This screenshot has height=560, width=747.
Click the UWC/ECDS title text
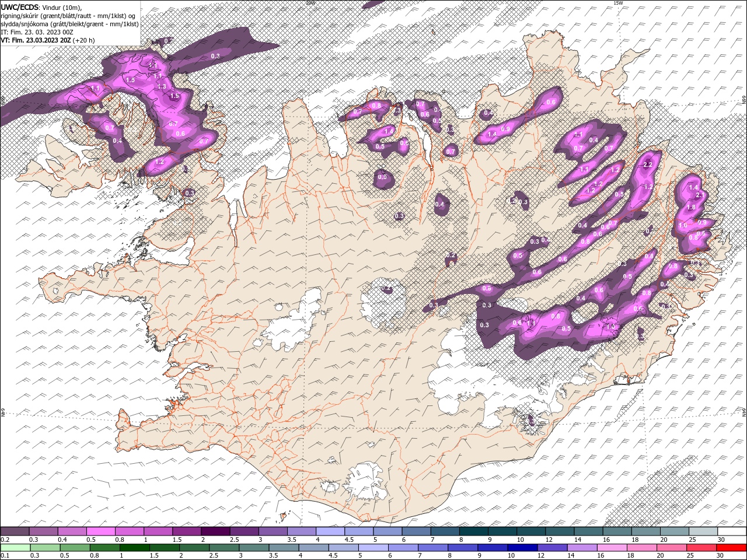(x=20, y=6)
